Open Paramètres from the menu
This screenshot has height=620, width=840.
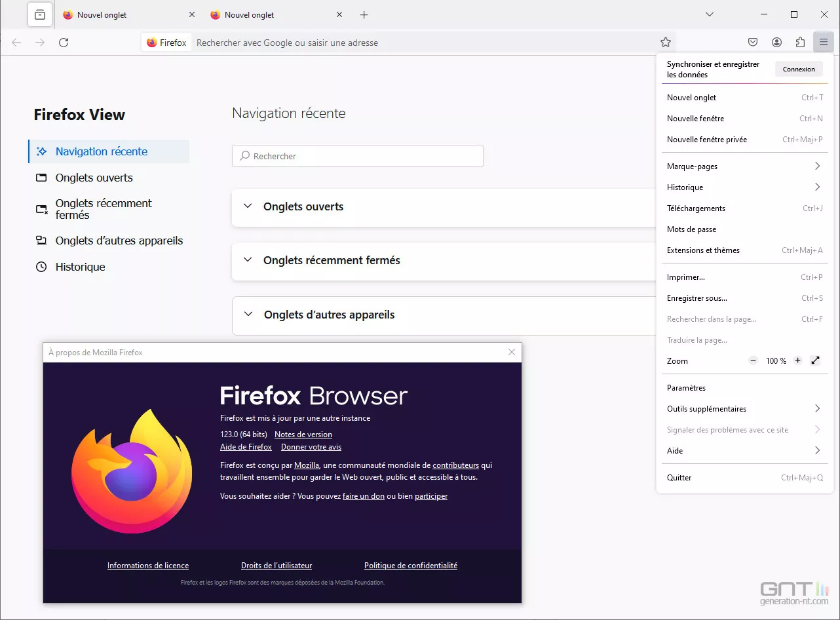(744, 388)
